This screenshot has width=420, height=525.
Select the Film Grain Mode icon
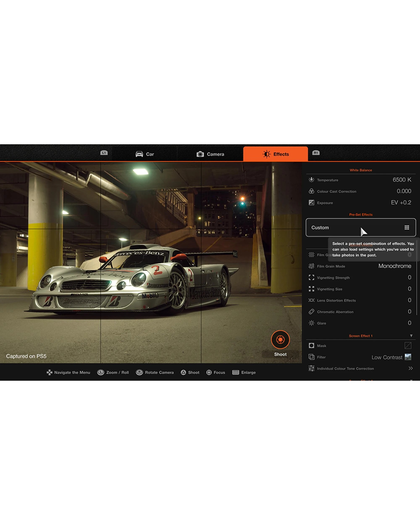pyautogui.click(x=312, y=266)
